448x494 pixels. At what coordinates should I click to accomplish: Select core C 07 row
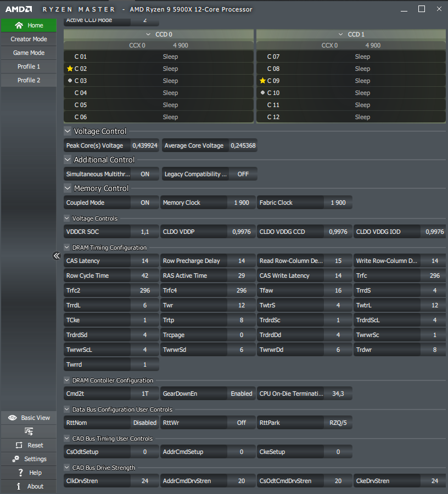(x=351, y=57)
